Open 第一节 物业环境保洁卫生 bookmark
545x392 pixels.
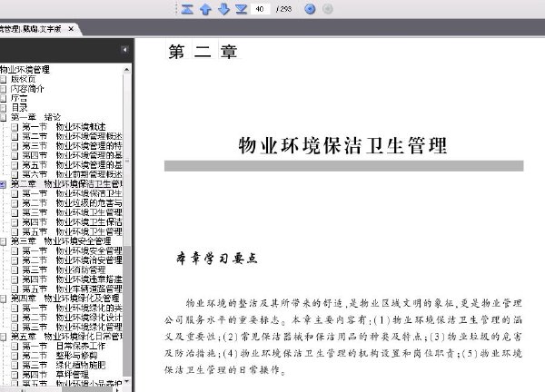(x=73, y=194)
